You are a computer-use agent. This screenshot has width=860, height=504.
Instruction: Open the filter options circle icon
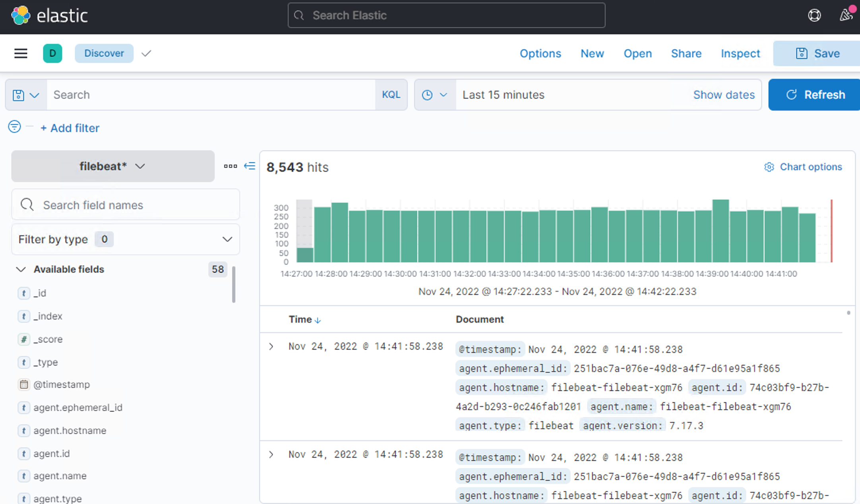14,127
